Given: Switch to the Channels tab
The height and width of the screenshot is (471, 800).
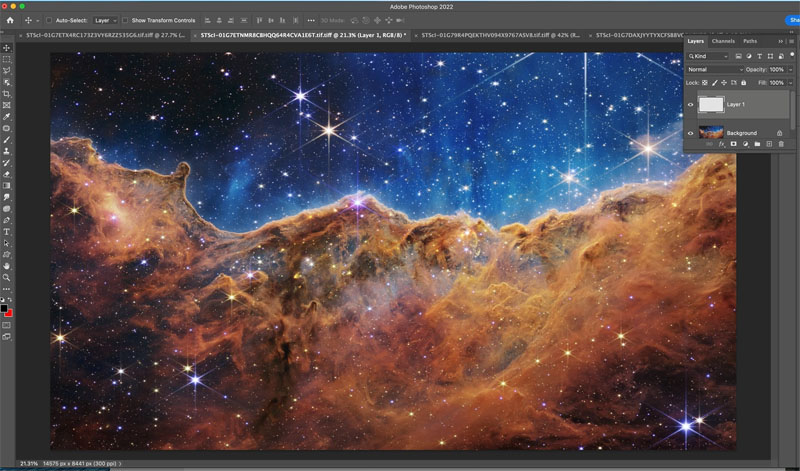Looking at the screenshot, I should 723,41.
